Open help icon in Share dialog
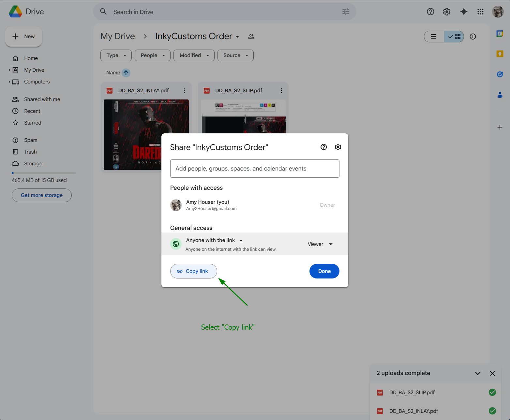 323,147
